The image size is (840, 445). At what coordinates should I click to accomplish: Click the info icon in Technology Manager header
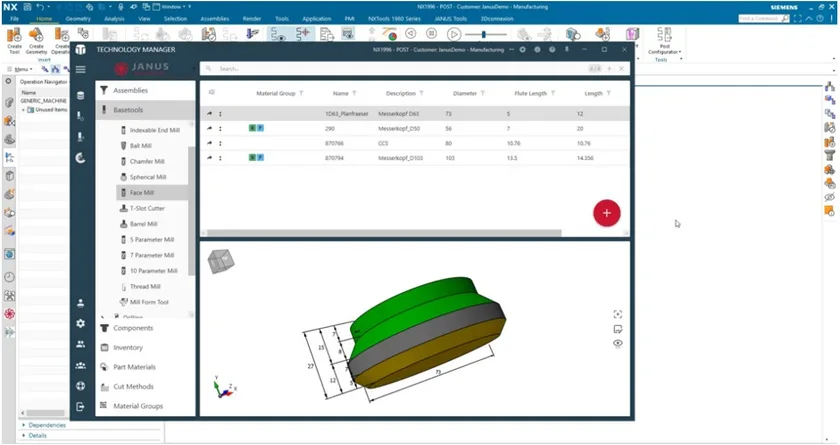tap(537, 49)
